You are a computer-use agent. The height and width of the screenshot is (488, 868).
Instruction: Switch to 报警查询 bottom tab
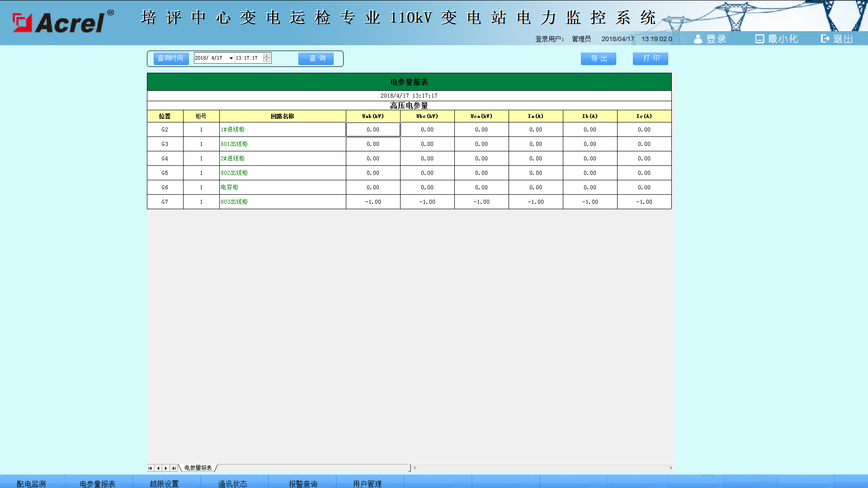click(303, 483)
